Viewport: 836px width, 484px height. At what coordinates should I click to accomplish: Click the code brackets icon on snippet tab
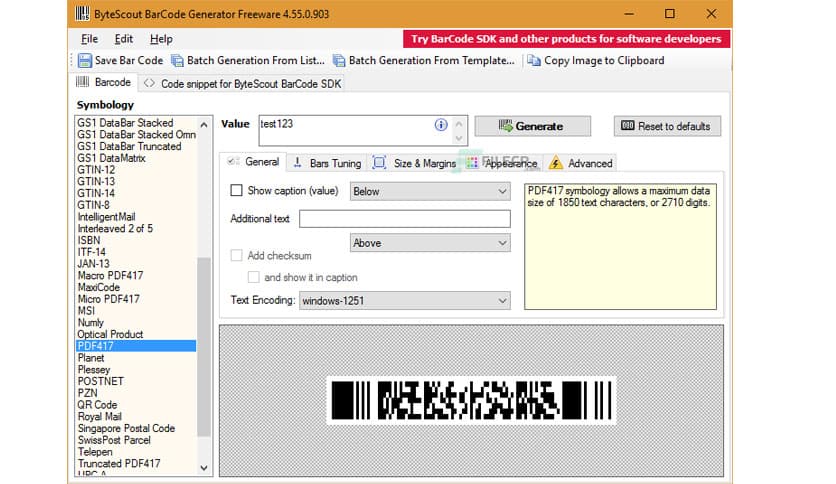click(149, 83)
